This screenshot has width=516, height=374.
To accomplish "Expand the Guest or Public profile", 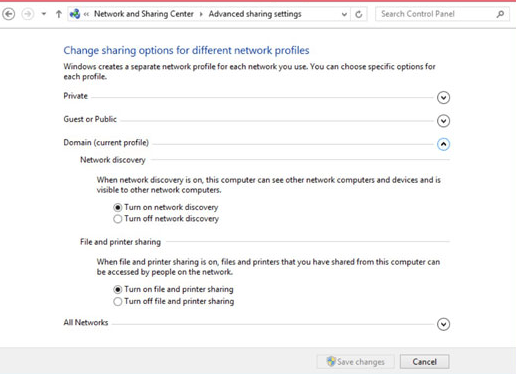I will 443,121.
